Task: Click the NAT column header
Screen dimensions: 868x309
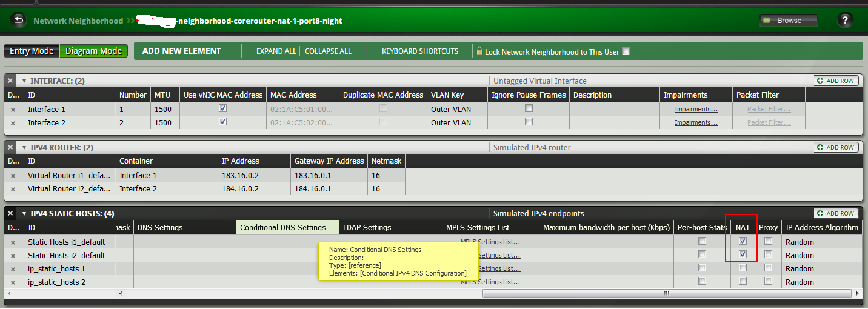Action: (x=743, y=228)
